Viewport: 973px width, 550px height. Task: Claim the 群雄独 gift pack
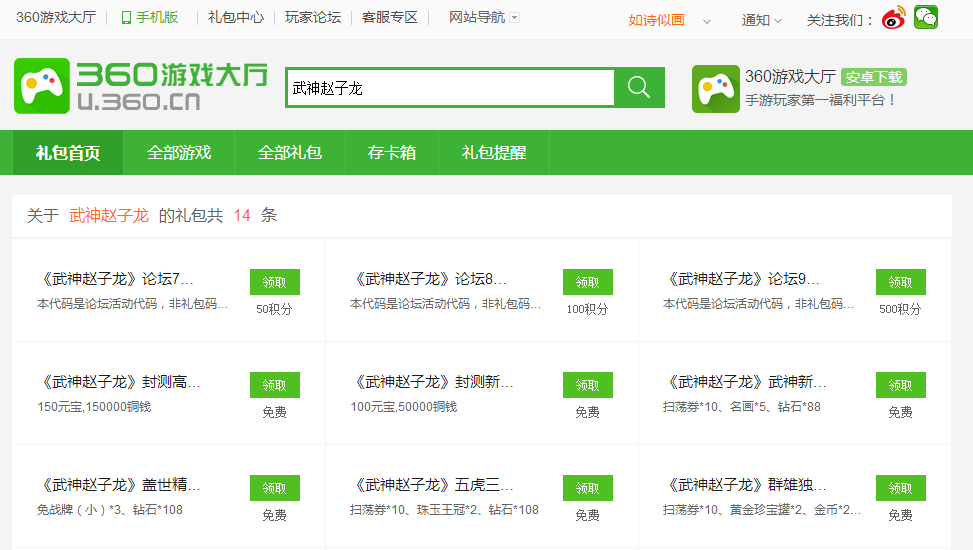pos(900,488)
